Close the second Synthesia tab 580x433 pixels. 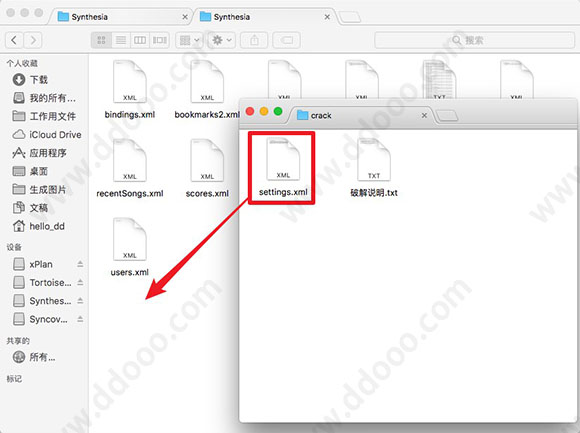pyautogui.click(x=327, y=17)
